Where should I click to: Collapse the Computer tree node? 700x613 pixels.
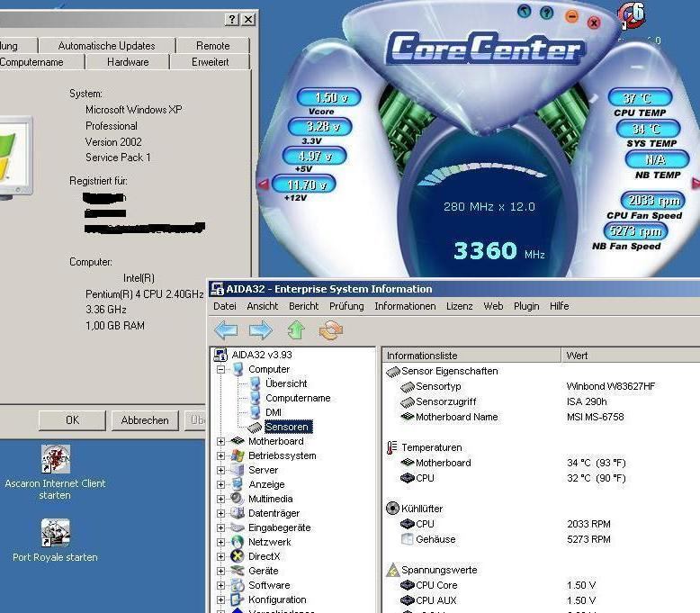click(220, 369)
